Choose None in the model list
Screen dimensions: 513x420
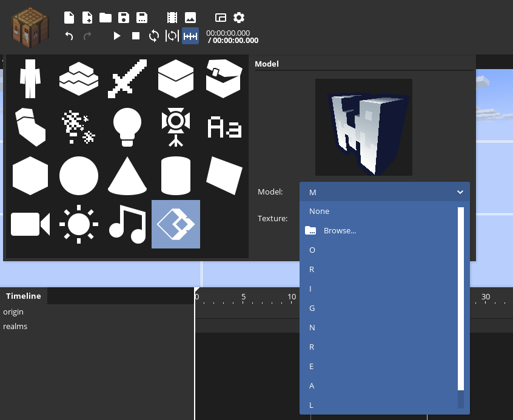pos(319,212)
